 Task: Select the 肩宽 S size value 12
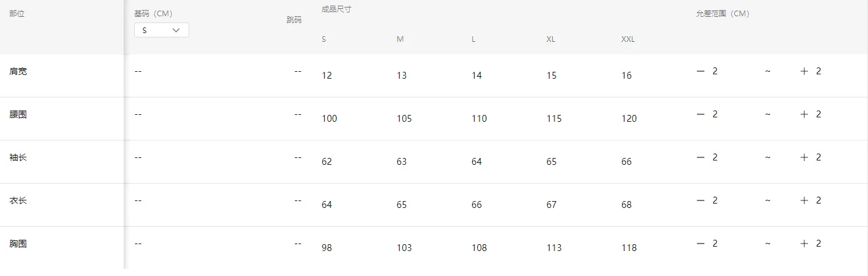click(327, 76)
